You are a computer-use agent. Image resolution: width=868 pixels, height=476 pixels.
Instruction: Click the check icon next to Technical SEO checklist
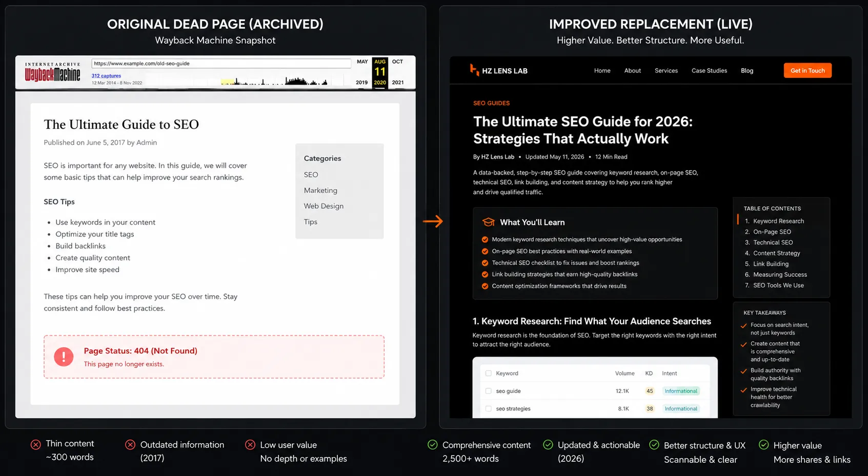point(485,263)
